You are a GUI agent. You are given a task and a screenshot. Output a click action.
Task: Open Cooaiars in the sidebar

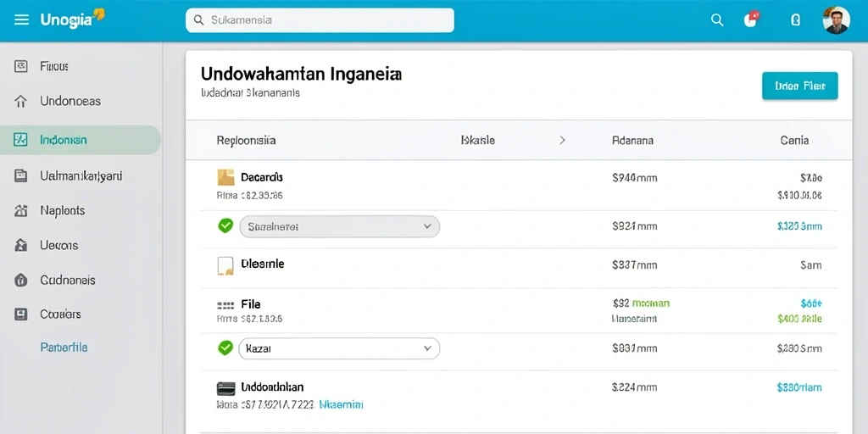click(60, 314)
